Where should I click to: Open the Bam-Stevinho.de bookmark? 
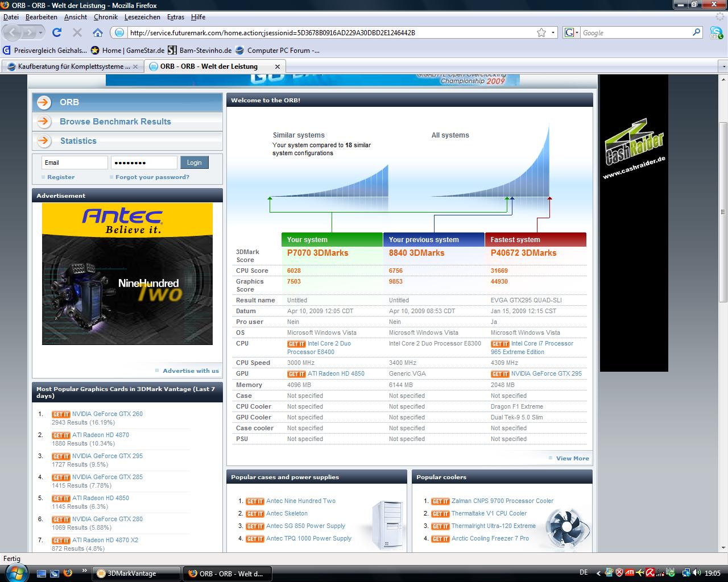(200, 50)
